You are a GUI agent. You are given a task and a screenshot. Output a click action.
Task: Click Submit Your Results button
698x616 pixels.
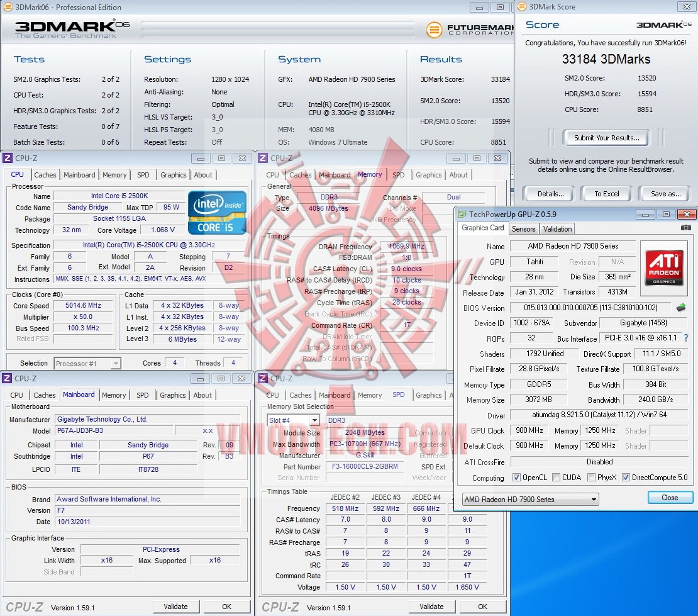coord(606,138)
